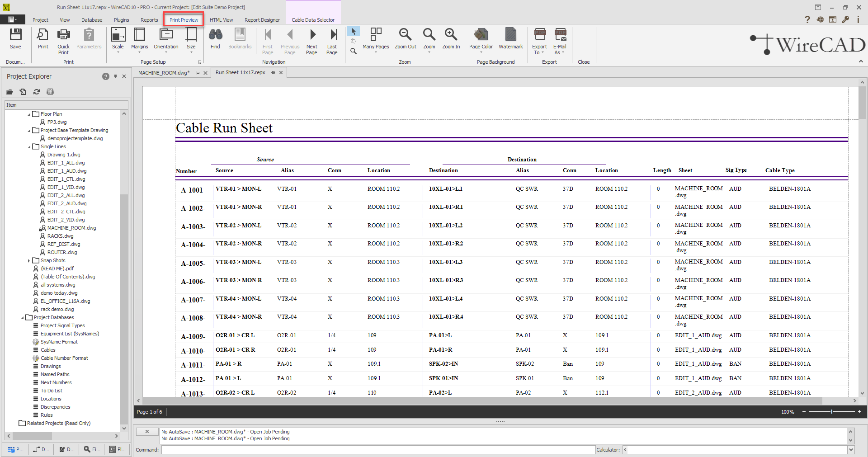Click the wrench settings icon top right
Screen dimensions: 868x457
(x=845, y=19)
